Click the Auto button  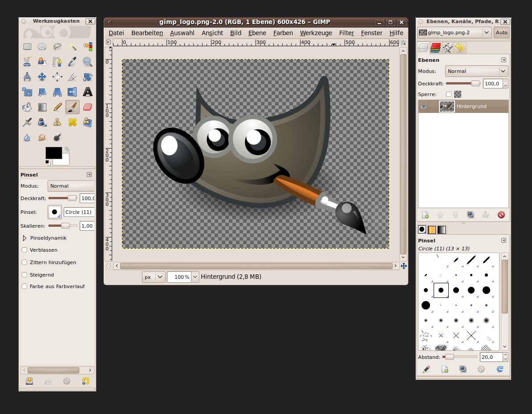[x=501, y=32]
